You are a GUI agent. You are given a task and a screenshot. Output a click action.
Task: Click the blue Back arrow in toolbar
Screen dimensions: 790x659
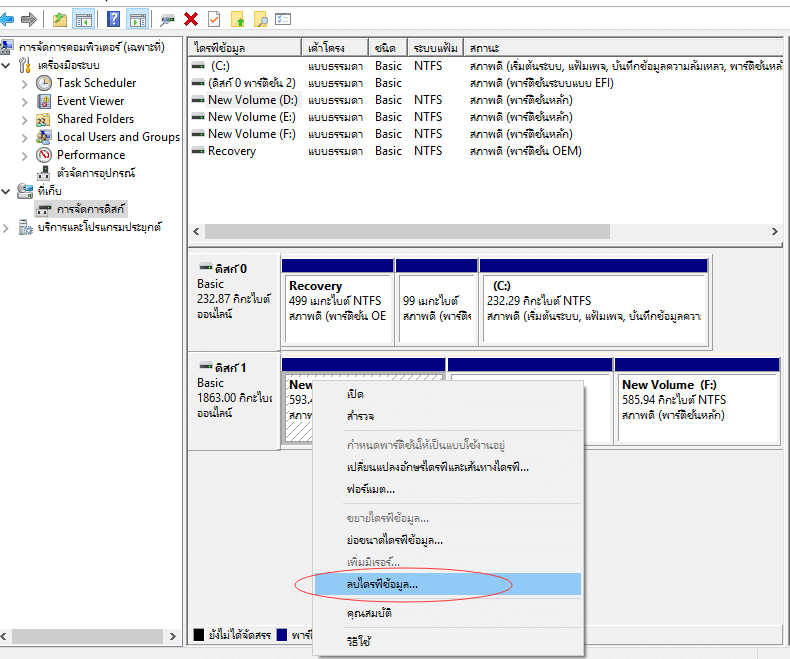(x=8, y=19)
